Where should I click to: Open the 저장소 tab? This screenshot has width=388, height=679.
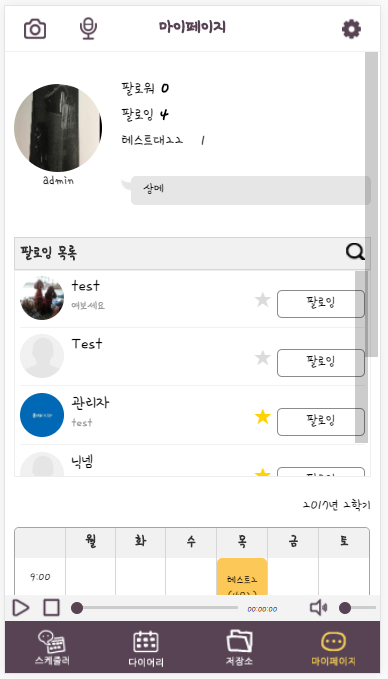pyautogui.click(x=239, y=648)
